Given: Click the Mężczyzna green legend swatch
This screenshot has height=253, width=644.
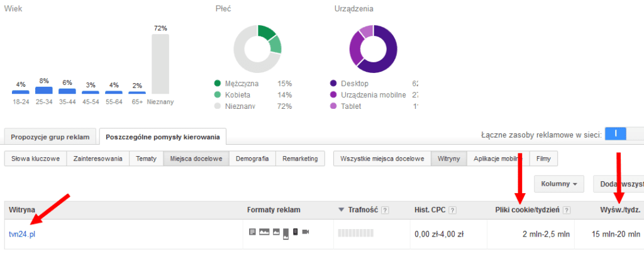Looking at the screenshot, I should point(217,84).
